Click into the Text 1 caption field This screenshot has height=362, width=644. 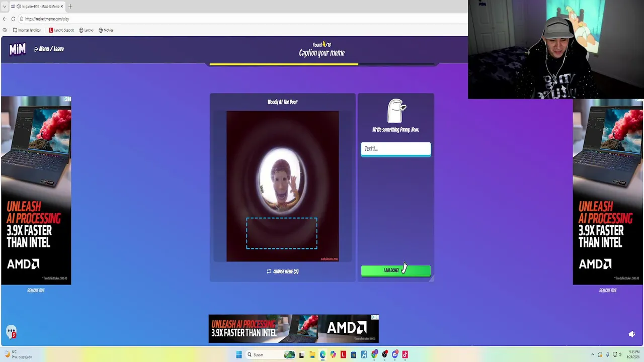click(x=395, y=149)
